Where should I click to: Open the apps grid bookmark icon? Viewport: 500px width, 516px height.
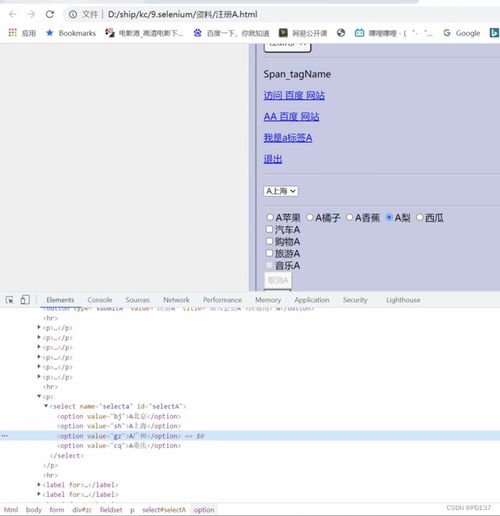tap(12, 33)
